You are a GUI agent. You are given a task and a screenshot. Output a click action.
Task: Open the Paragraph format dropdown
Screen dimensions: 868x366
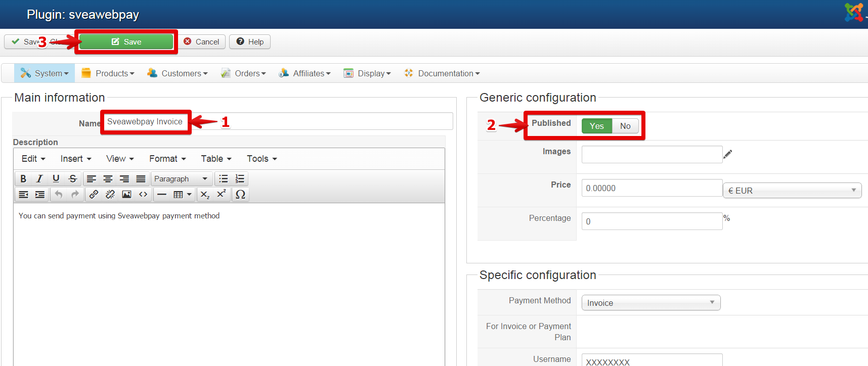click(x=181, y=179)
